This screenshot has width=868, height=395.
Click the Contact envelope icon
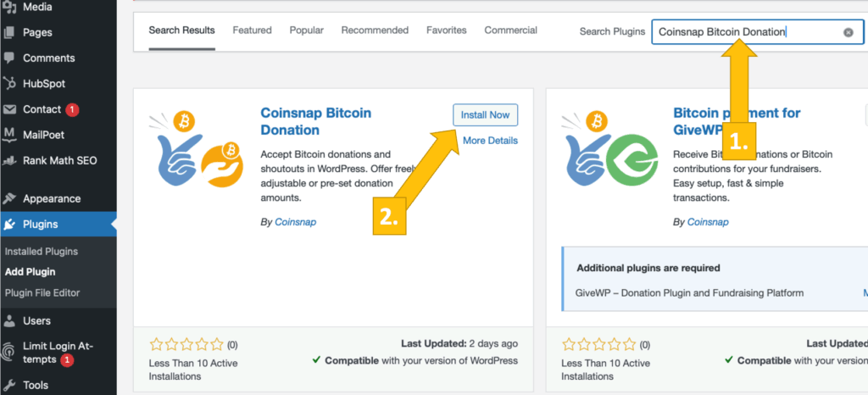point(10,109)
